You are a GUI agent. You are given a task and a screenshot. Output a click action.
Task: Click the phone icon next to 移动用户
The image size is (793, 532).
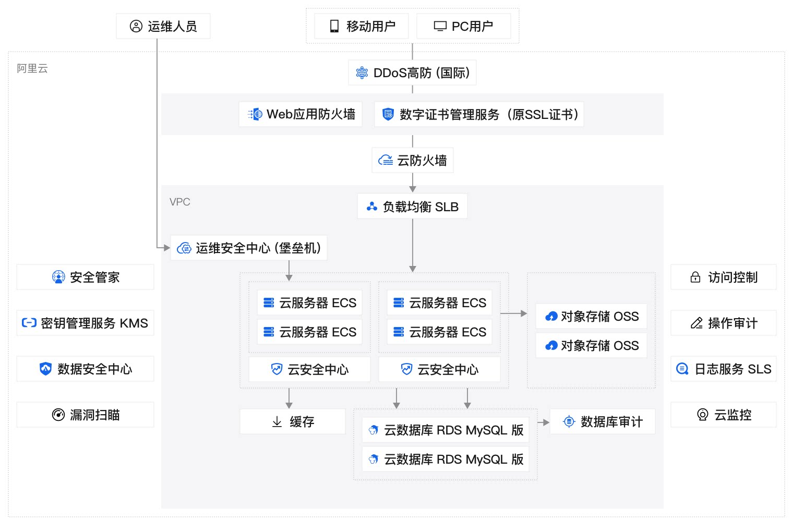point(334,26)
